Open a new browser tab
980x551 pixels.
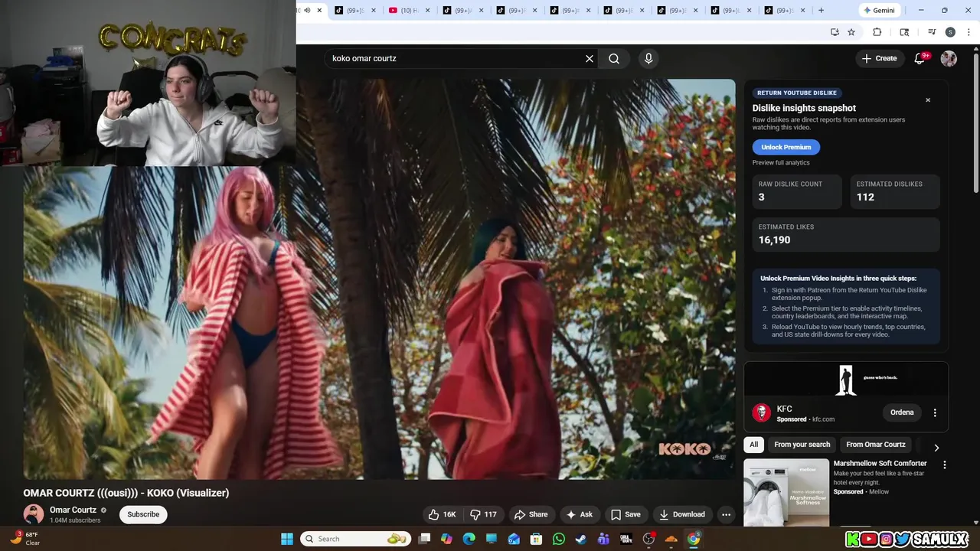[x=821, y=10]
